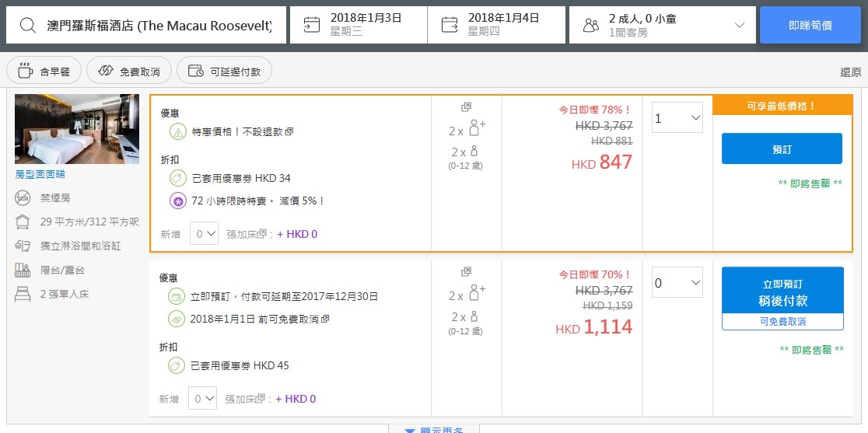Open extra bed dropdown in first offer
Image resolution: width=868 pixels, height=433 pixels.
(x=204, y=234)
